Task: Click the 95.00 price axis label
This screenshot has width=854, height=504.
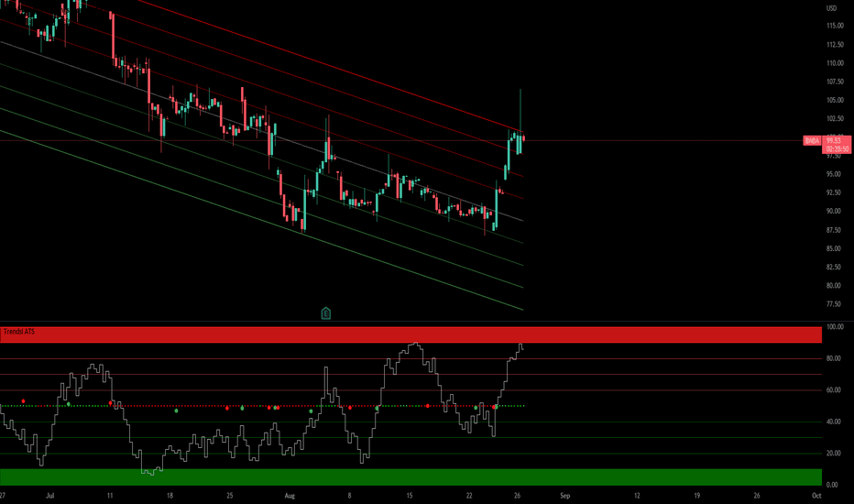Action: [x=833, y=174]
